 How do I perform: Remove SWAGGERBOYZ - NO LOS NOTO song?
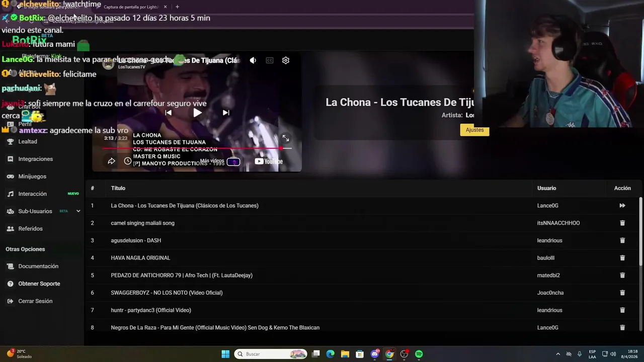click(622, 293)
